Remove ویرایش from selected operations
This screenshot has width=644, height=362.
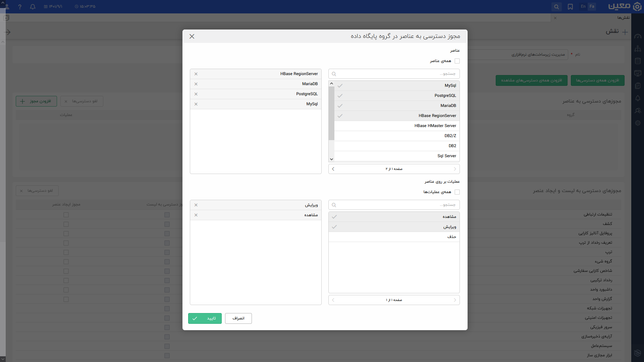point(196,205)
